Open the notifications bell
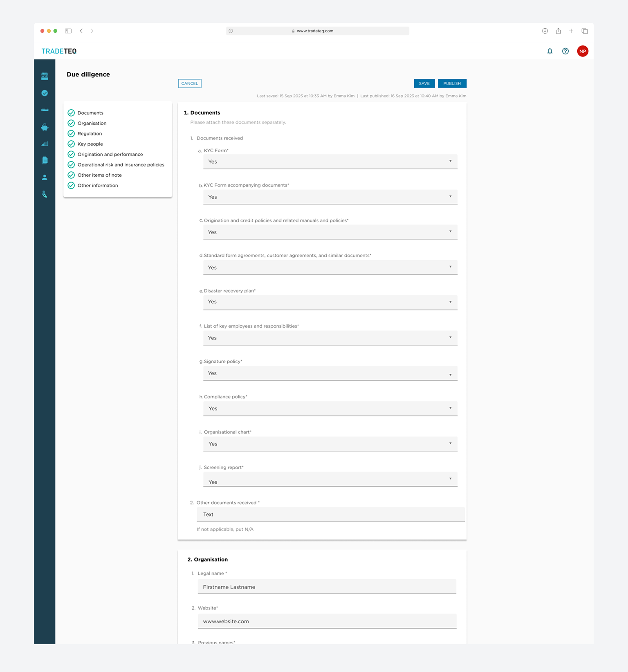 tap(549, 51)
